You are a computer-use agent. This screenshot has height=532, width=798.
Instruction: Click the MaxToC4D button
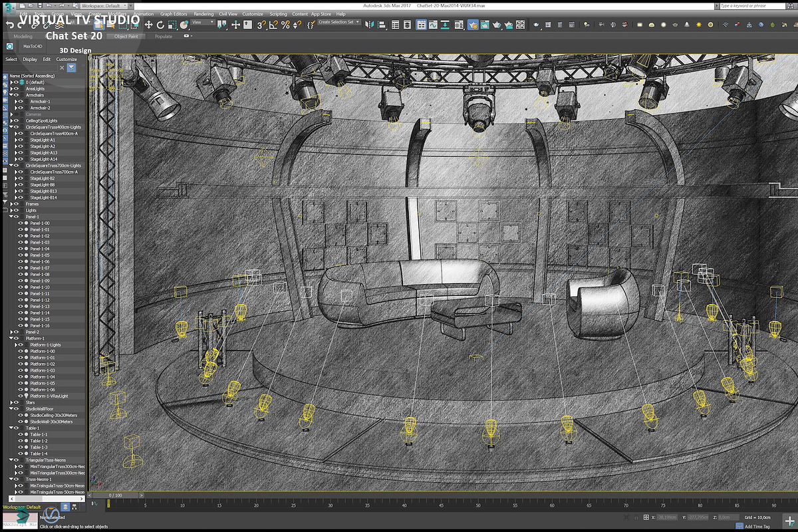33,47
